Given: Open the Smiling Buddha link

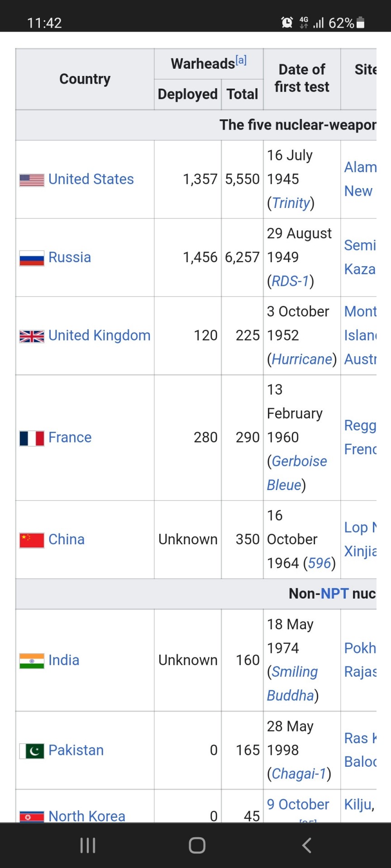Looking at the screenshot, I should click(x=292, y=684).
